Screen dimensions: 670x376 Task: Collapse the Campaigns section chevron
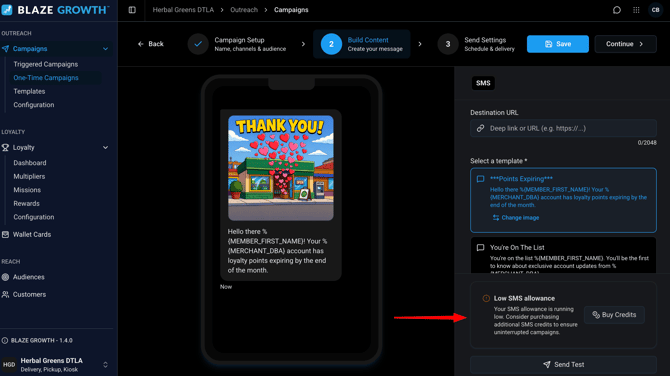point(106,49)
